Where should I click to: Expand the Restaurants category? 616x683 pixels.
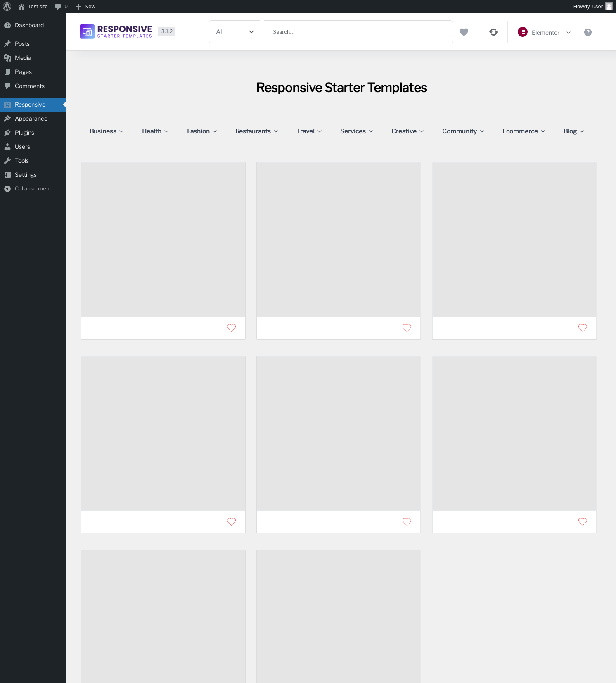[257, 131]
